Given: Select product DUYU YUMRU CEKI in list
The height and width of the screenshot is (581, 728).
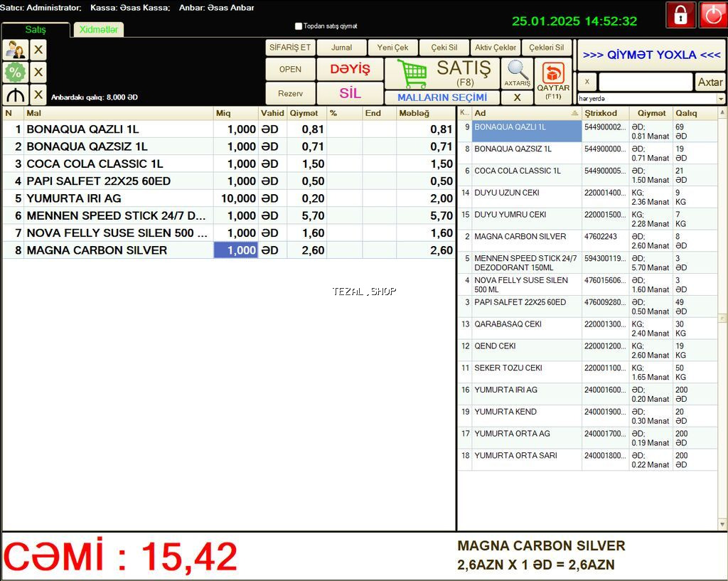Looking at the screenshot, I should pos(588,219).
